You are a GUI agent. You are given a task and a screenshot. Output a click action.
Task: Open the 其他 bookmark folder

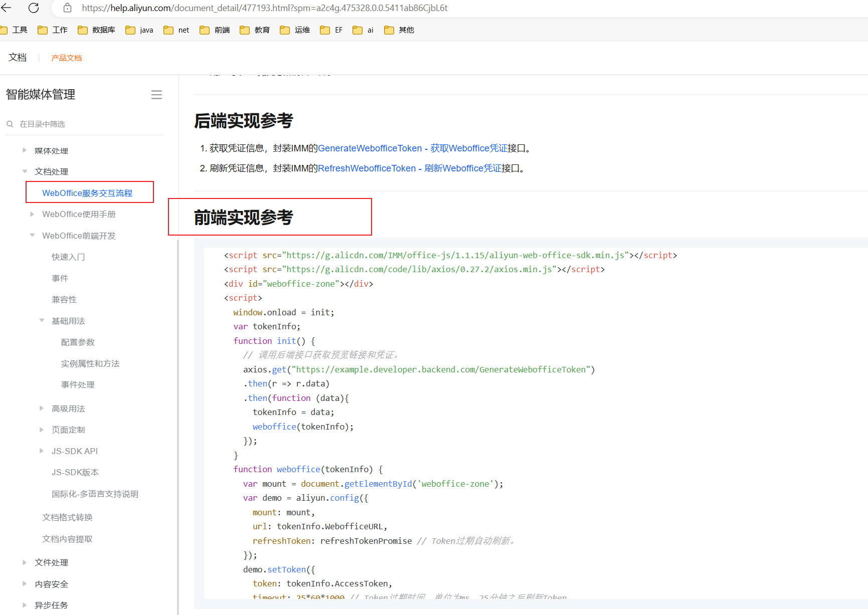[x=399, y=30]
